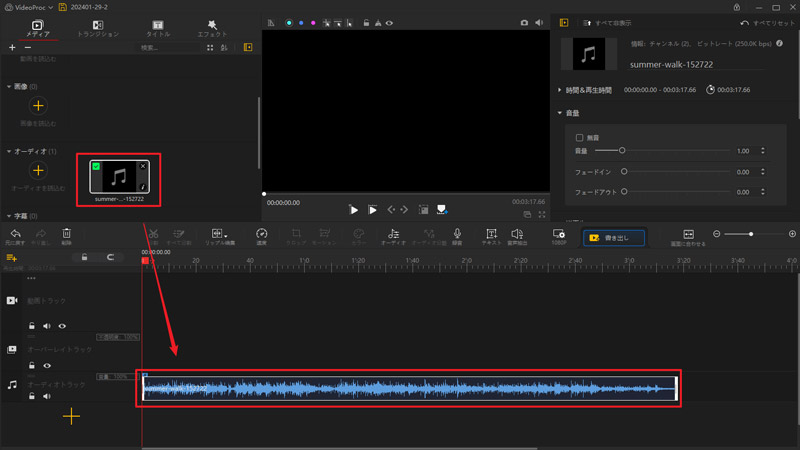This screenshot has height=450, width=800.
Task: Take a snapshot with the camera icon
Action: coord(524,22)
